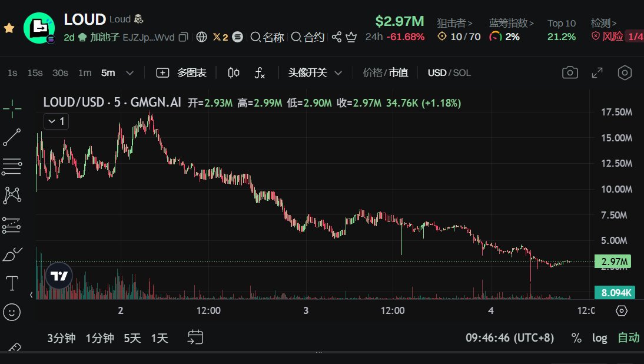644x364 pixels.
Task: Select the 1分钟 range
Action: [100, 338]
